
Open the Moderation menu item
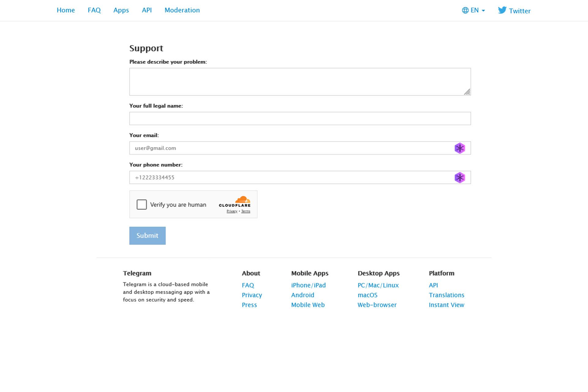(182, 10)
